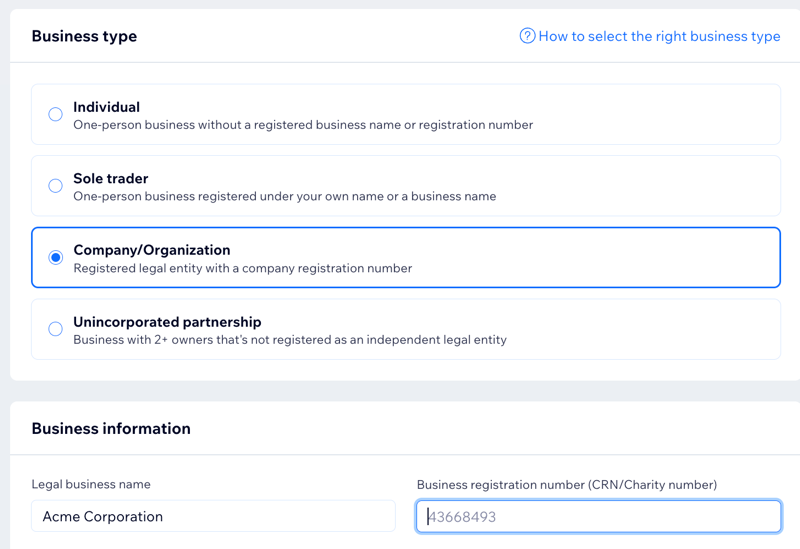Click the "Legal business name" field label
The image size is (800, 549).
click(91, 484)
